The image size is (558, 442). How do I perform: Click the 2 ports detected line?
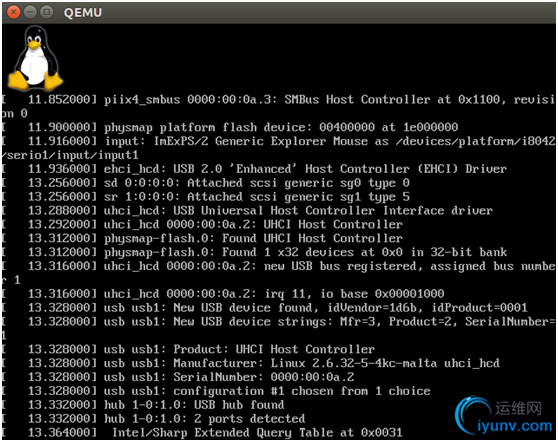tap(153, 419)
